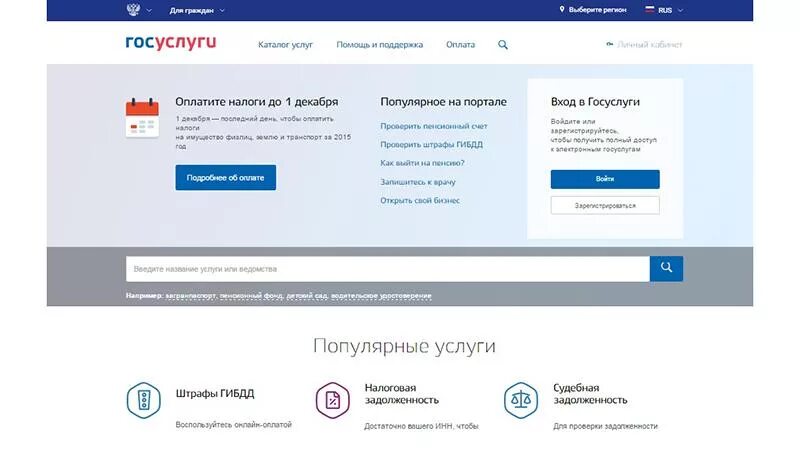Open 'Как выйти на пенсию?' link

422,163
